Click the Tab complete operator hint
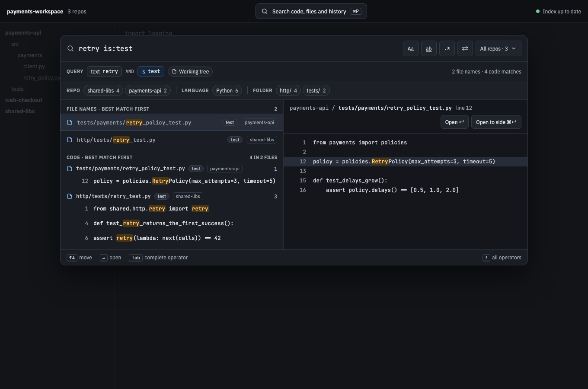588x389 pixels. [158, 258]
